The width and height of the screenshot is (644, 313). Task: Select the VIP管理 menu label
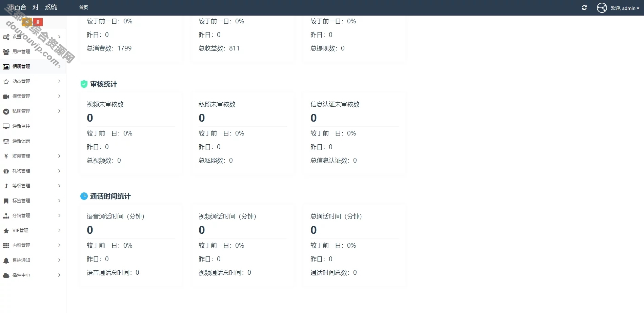tap(20, 230)
